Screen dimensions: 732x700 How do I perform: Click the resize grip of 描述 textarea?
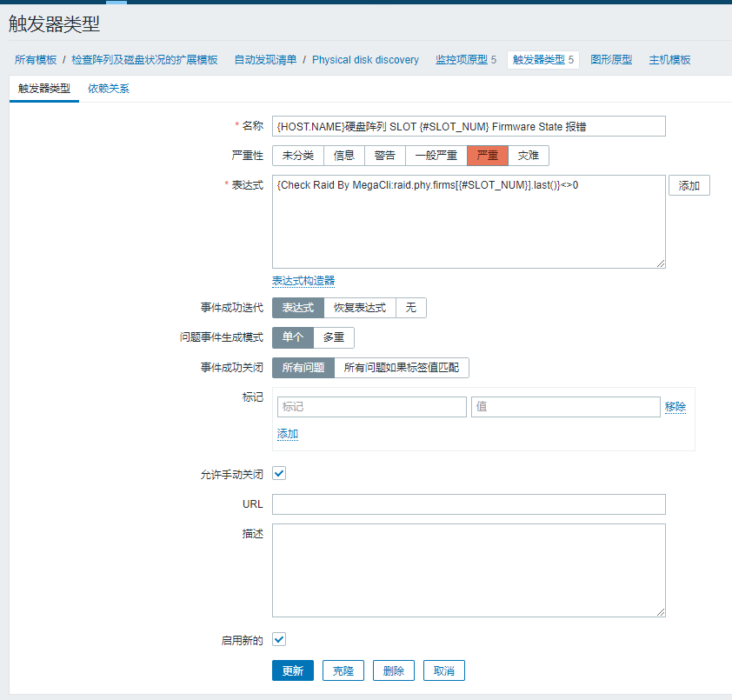click(x=661, y=612)
